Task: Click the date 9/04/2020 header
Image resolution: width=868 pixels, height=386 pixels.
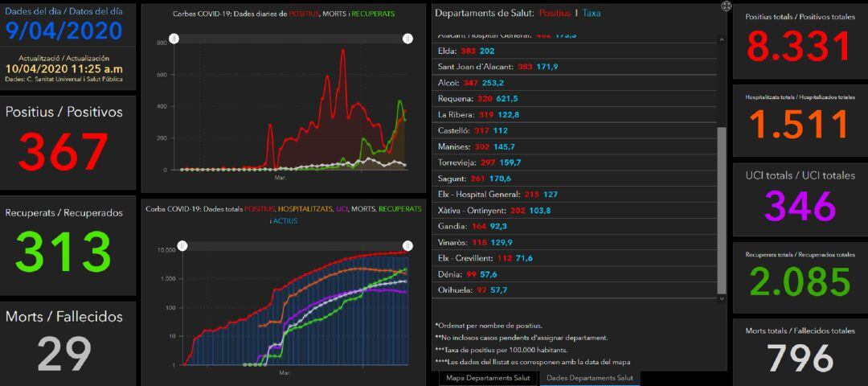Action: [x=63, y=30]
